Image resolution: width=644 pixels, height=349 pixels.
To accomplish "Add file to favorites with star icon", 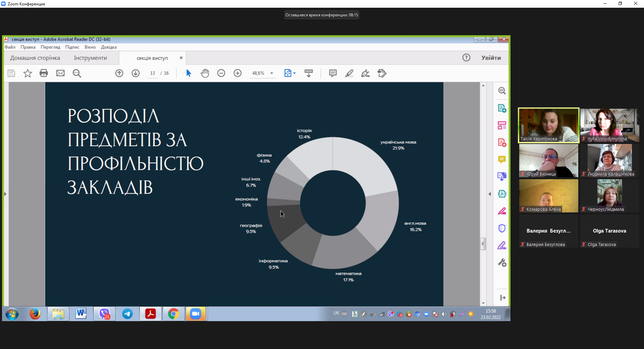I will 28,73.
